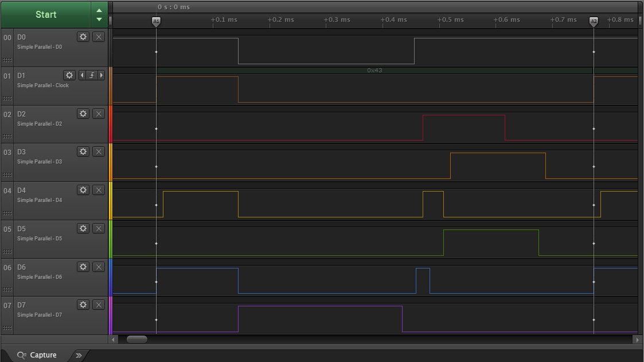
Task: Click the D6 channel name label
Action: pos(21,267)
